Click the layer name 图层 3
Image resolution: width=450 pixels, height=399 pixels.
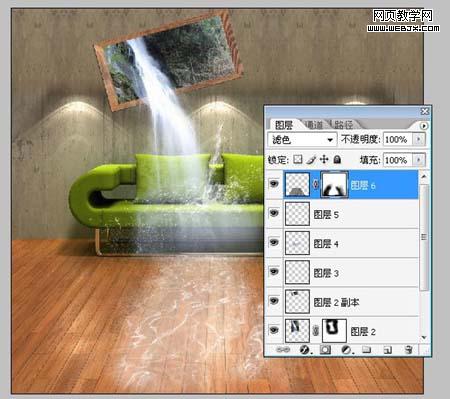(x=326, y=273)
